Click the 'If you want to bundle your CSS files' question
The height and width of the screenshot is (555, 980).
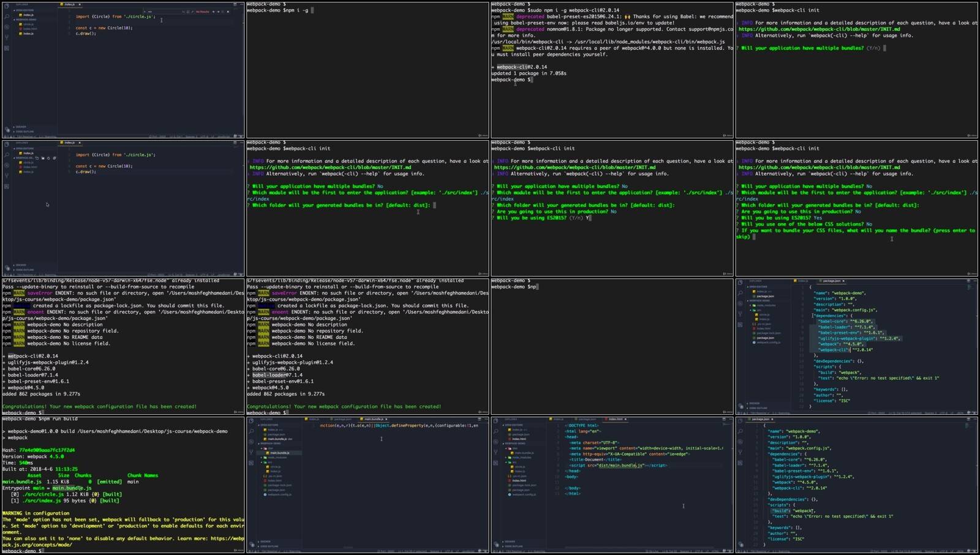(856, 233)
